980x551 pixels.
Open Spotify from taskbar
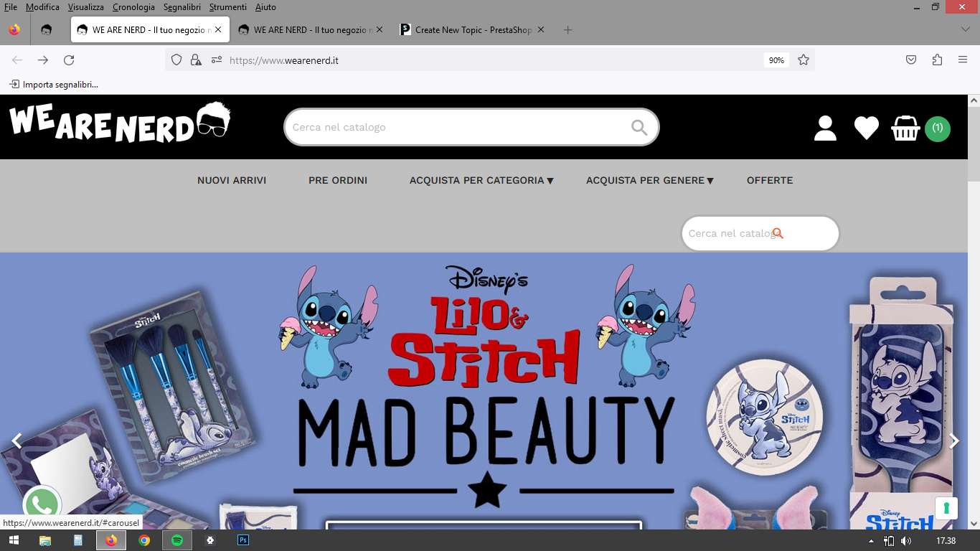[x=177, y=540]
